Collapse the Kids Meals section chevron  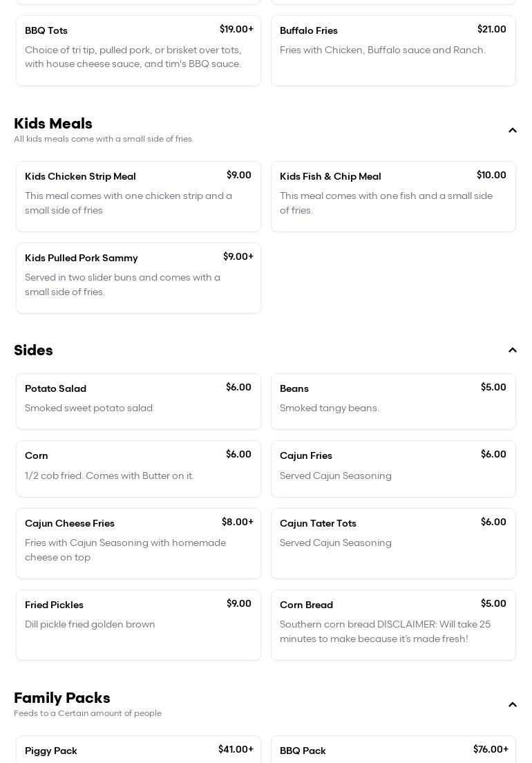click(512, 131)
